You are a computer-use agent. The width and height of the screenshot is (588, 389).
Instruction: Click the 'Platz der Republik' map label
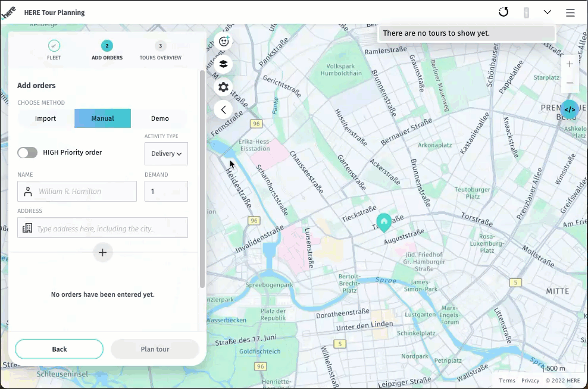273,315
